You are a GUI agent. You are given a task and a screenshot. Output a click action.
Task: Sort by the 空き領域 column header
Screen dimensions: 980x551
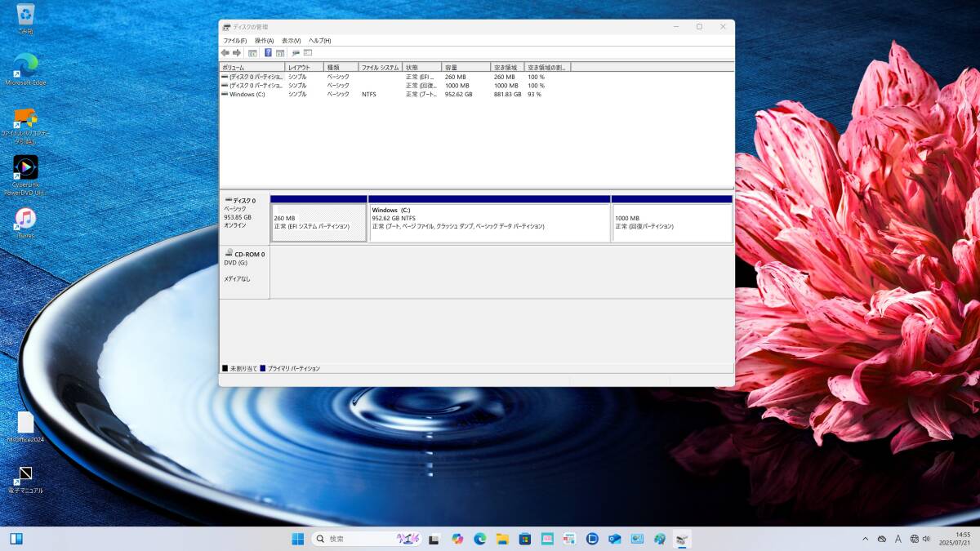pyautogui.click(x=508, y=67)
